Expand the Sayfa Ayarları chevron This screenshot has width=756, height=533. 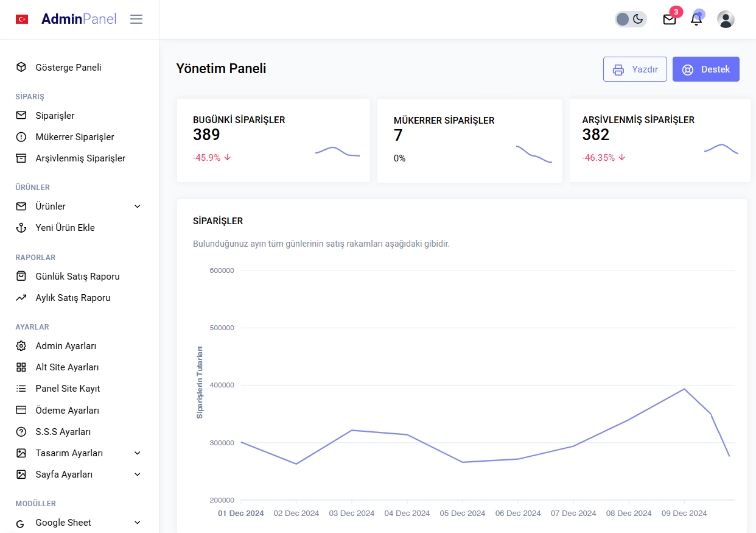point(138,475)
